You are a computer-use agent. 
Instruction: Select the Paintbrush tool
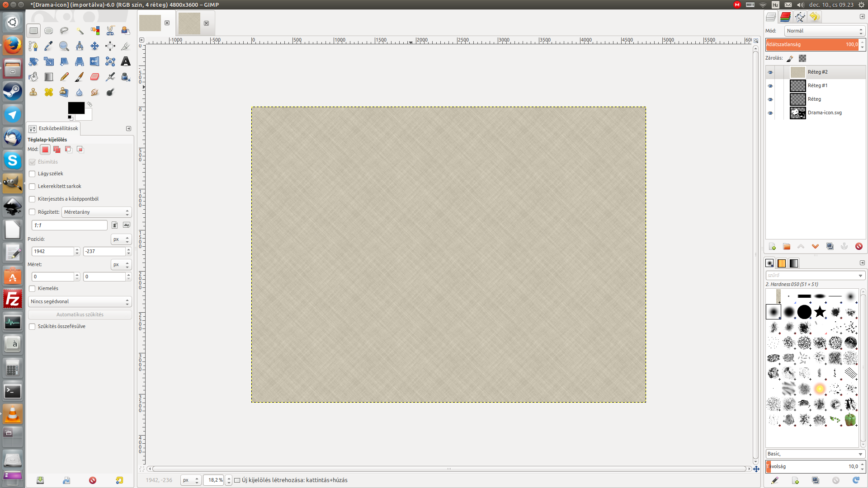tap(80, 77)
